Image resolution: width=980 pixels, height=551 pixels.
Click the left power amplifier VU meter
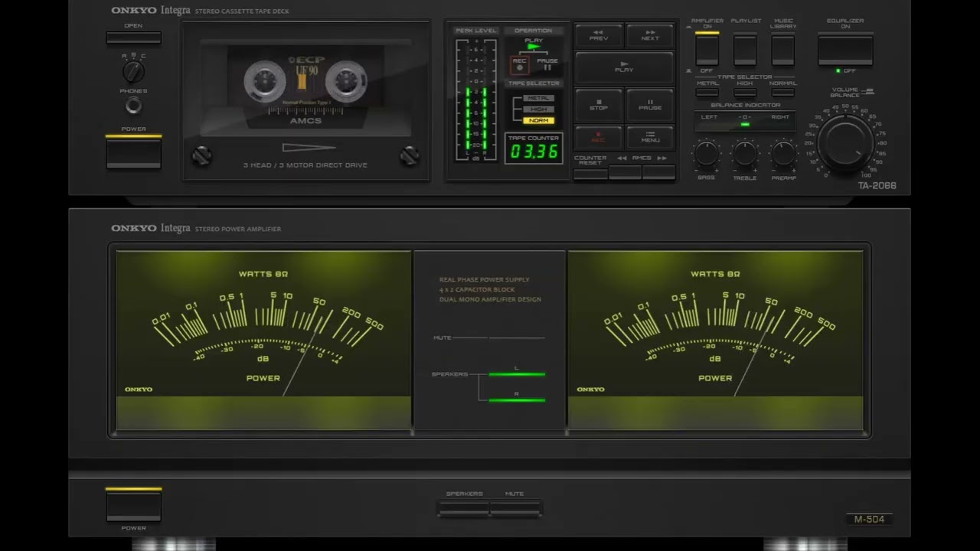[263, 340]
